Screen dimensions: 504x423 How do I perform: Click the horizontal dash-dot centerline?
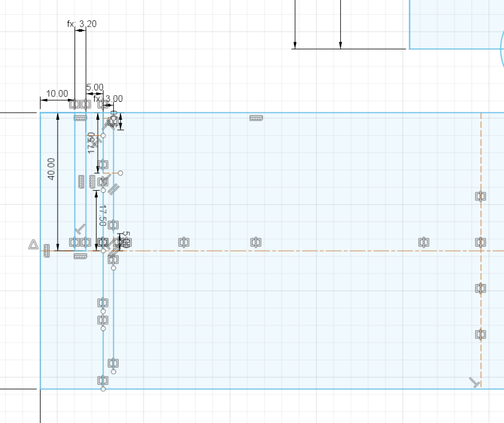click(334, 251)
